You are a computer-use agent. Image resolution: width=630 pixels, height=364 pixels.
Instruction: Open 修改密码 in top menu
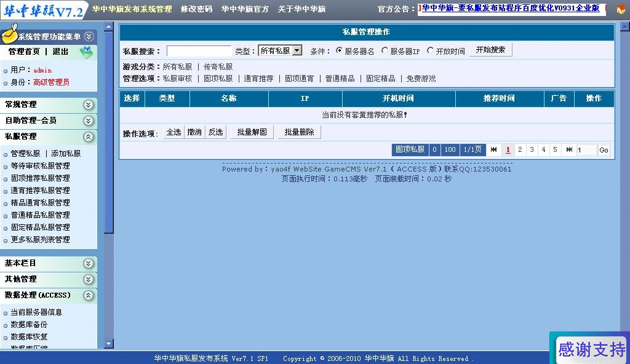click(x=196, y=9)
